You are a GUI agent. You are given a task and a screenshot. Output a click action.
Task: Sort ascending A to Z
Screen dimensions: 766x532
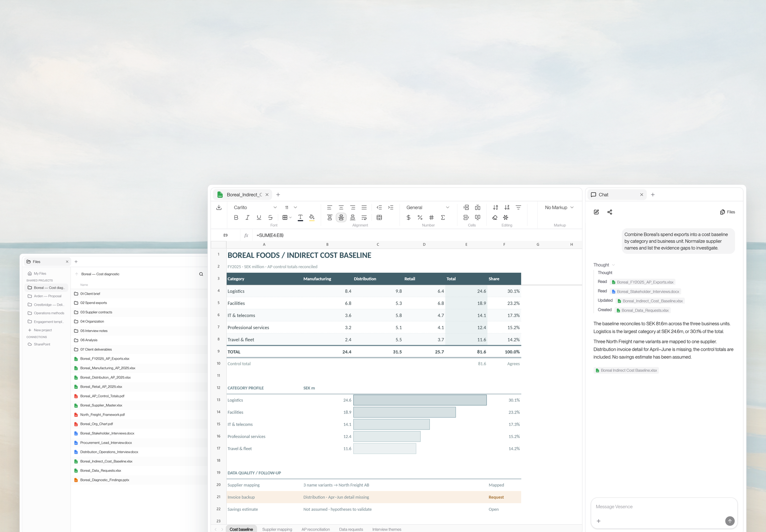click(x=495, y=207)
